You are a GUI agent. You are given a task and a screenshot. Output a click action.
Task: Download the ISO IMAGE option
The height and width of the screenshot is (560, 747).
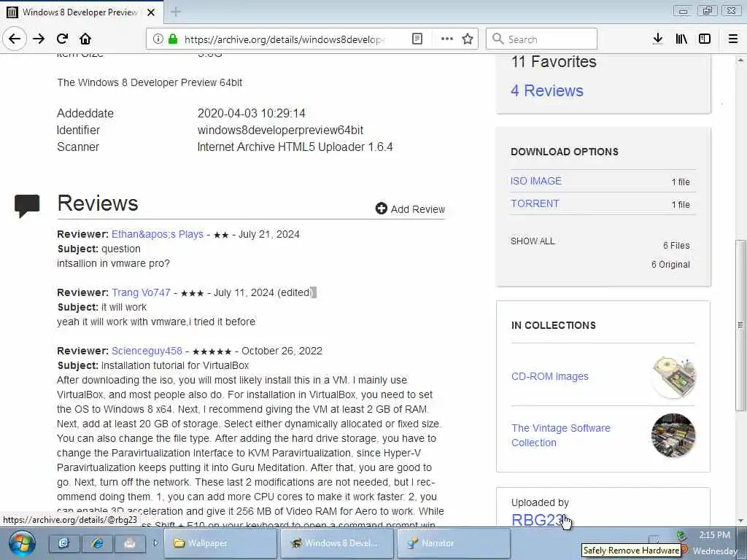pos(536,181)
